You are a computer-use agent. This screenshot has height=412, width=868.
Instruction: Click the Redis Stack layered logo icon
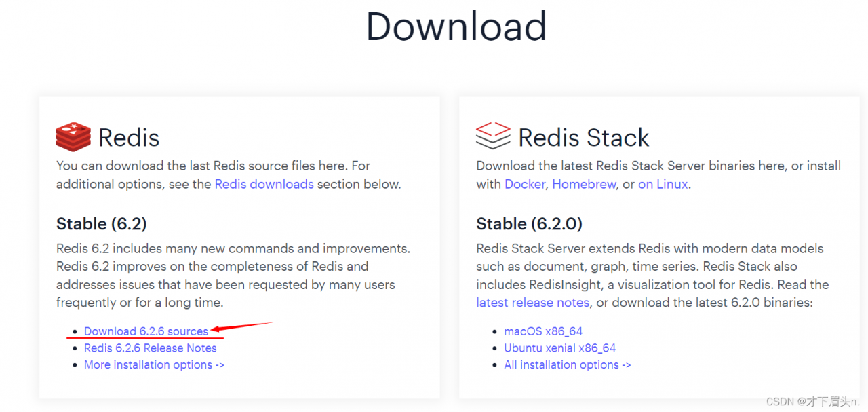[493, 136]
